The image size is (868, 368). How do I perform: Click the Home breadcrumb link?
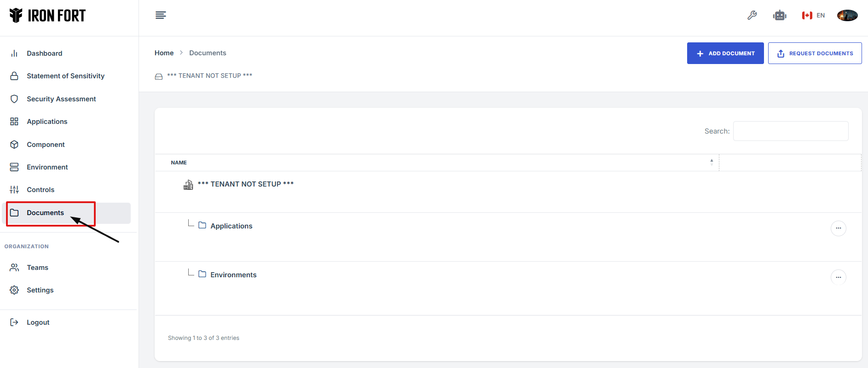[164, 53]
